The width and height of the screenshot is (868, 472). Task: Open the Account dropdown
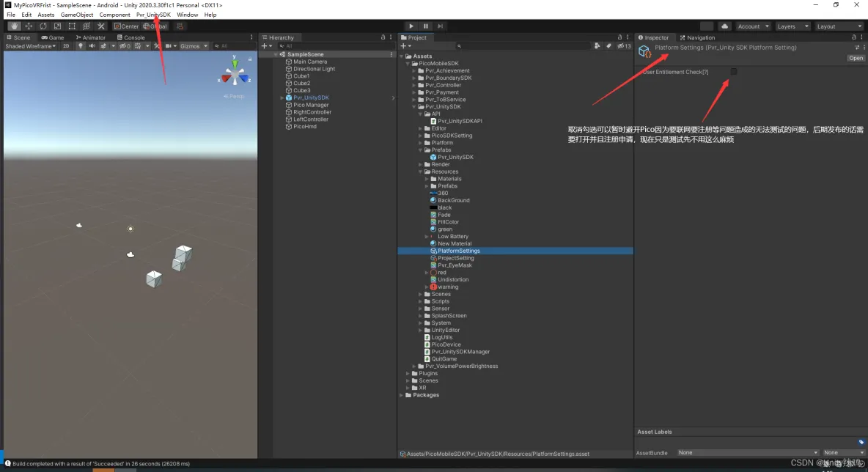coord(753,26)
